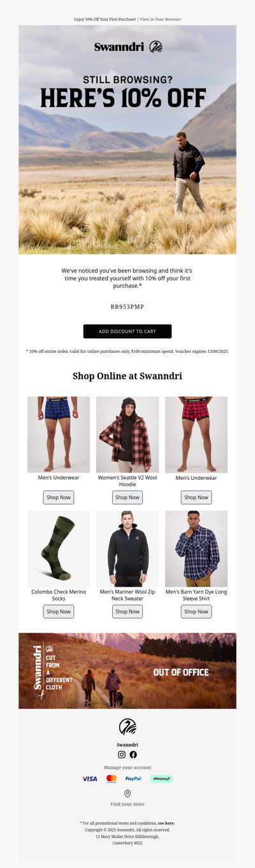Shop Now for Men's Barn Yarn Dye Shirt
The width and height of the screenshot is (255, 868).
coord(196,611)
